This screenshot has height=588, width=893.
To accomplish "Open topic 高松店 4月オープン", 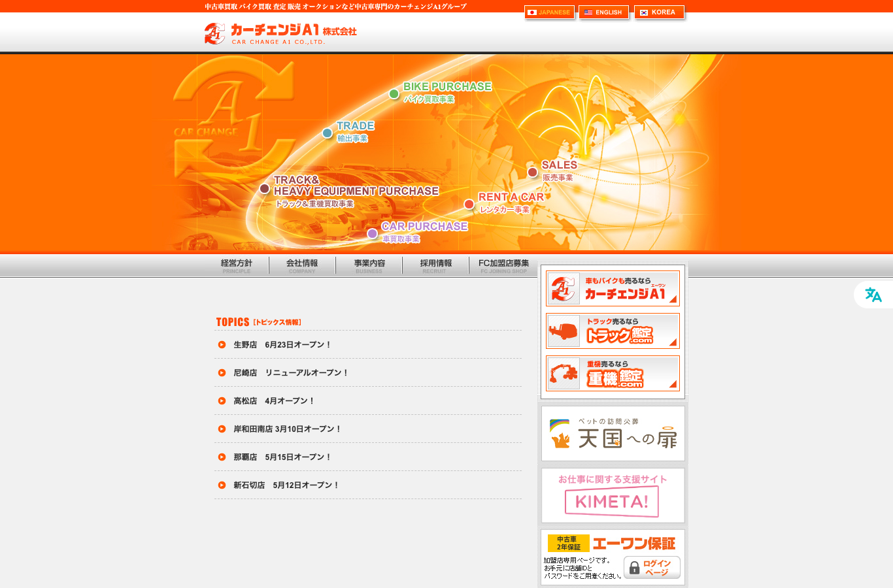I will [x=274, y=401].
